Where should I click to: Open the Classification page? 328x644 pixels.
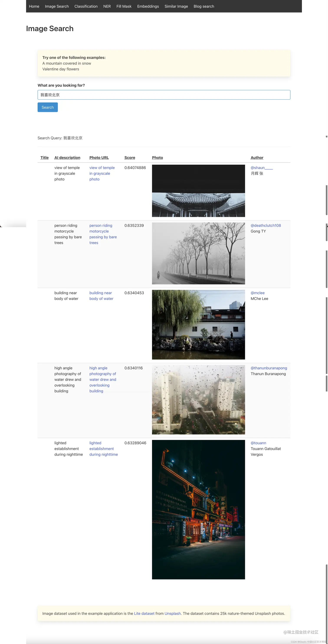(x=86, y=6)
